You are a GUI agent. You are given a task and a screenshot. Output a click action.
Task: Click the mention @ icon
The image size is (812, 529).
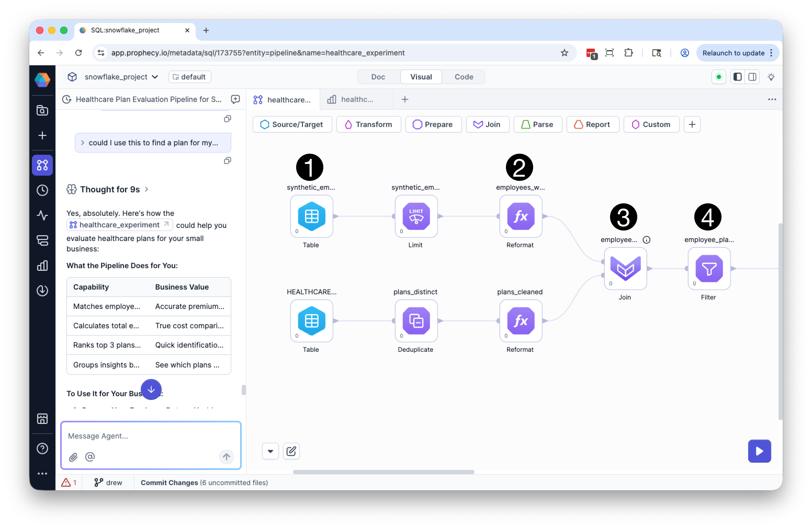[x=90, y=457]
